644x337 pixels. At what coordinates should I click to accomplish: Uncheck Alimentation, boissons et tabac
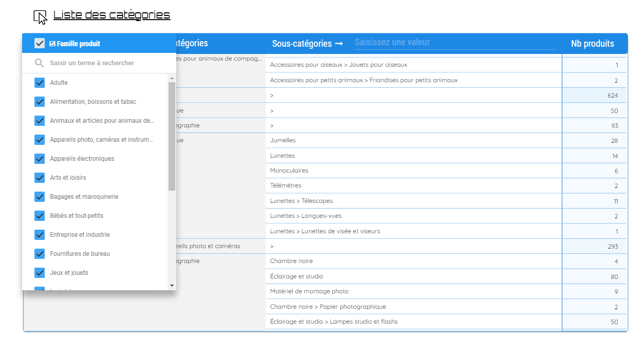(x=40, y=102)
